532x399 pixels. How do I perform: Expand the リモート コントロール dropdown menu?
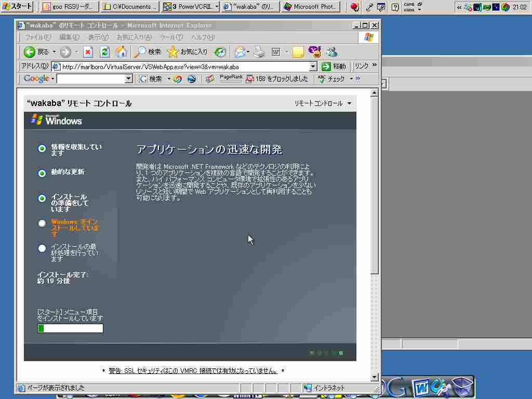click(x=350, y=103)
